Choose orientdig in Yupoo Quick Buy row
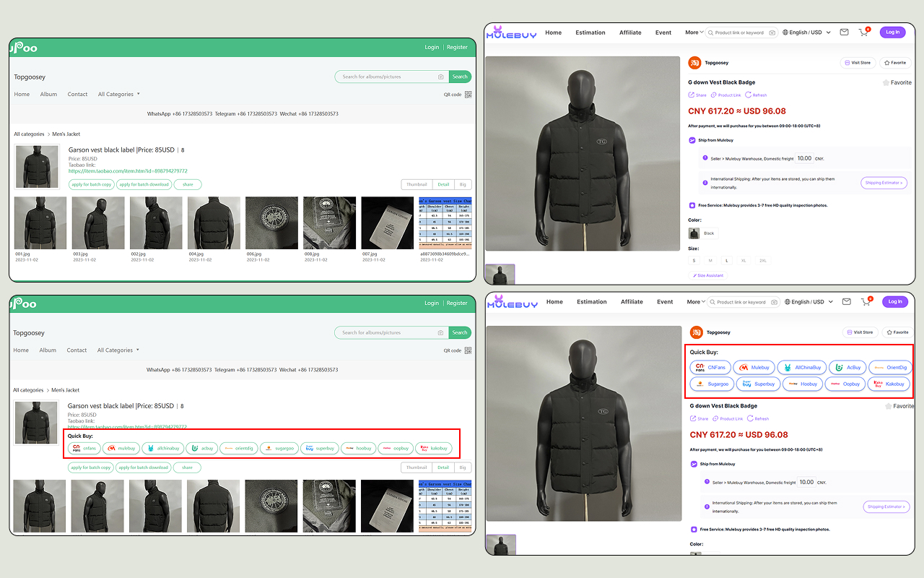 pyautogui.click(x=239, y=448)
